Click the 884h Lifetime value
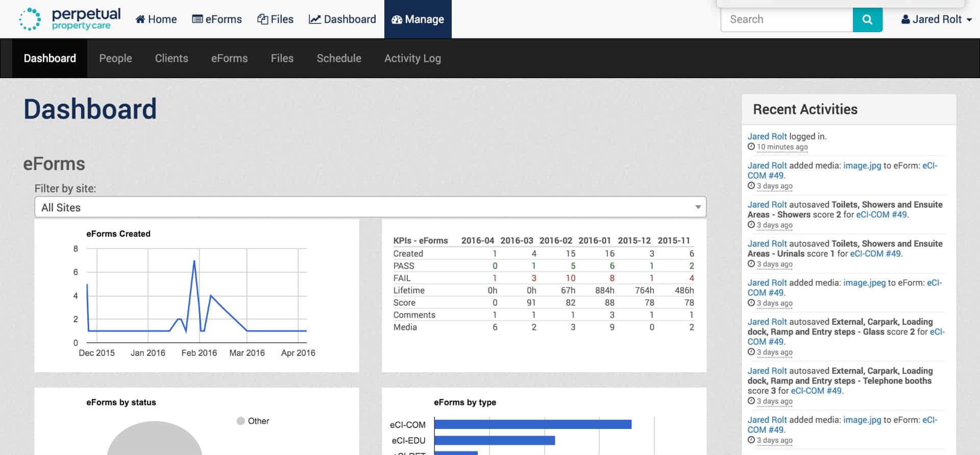980x455 pixels. pos(605,290)
